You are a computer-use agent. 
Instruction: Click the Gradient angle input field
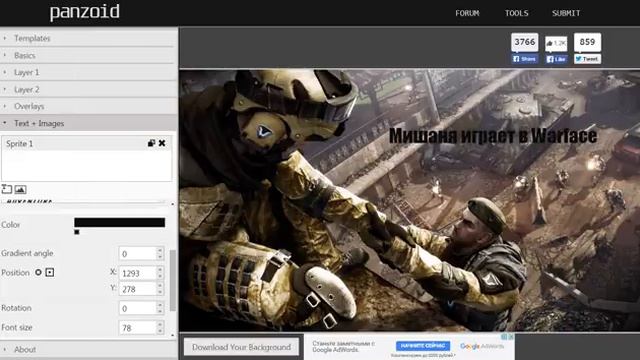tap(138, 253)
